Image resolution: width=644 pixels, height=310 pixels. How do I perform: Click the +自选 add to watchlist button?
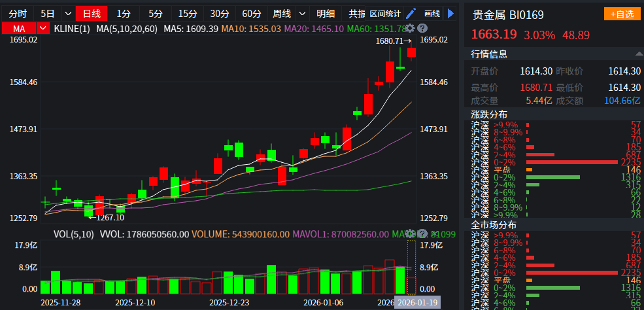622,14
